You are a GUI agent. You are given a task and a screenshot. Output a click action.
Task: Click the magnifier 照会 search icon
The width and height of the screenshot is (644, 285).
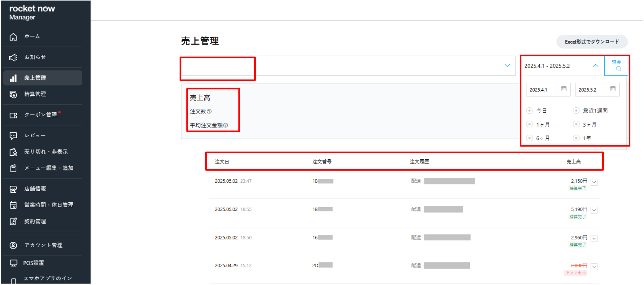[619, 69]
